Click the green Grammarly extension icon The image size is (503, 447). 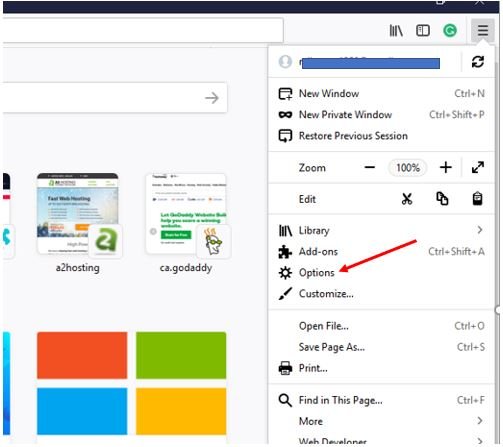click(x=450, y=31)
